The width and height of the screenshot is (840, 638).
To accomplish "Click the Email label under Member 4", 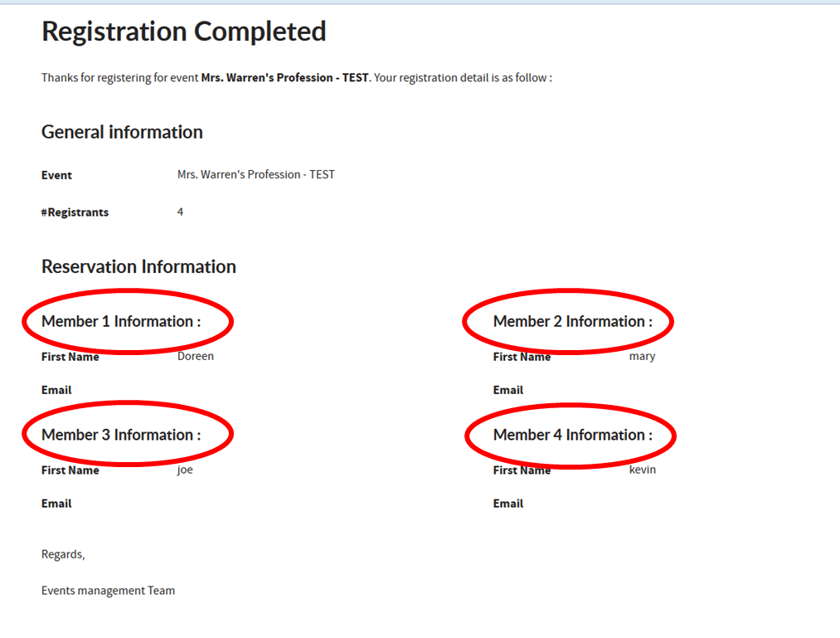I will [508, 504].
